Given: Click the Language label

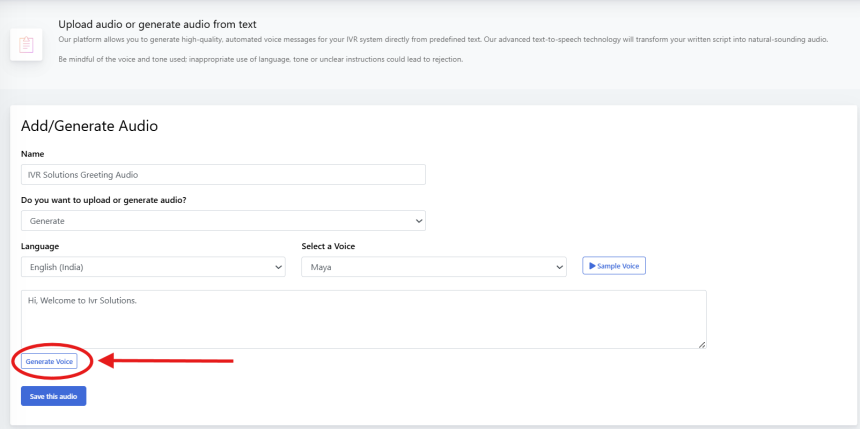Looking at the screenshot, I should coord(40,245).
